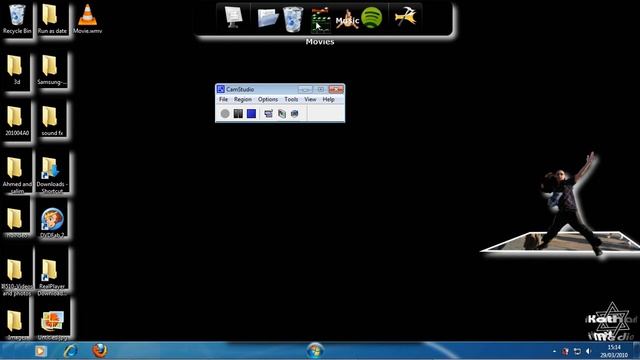The image size is (640, 360).
Task: Open the Help menu in CamStudio
Action: point(329,99)
